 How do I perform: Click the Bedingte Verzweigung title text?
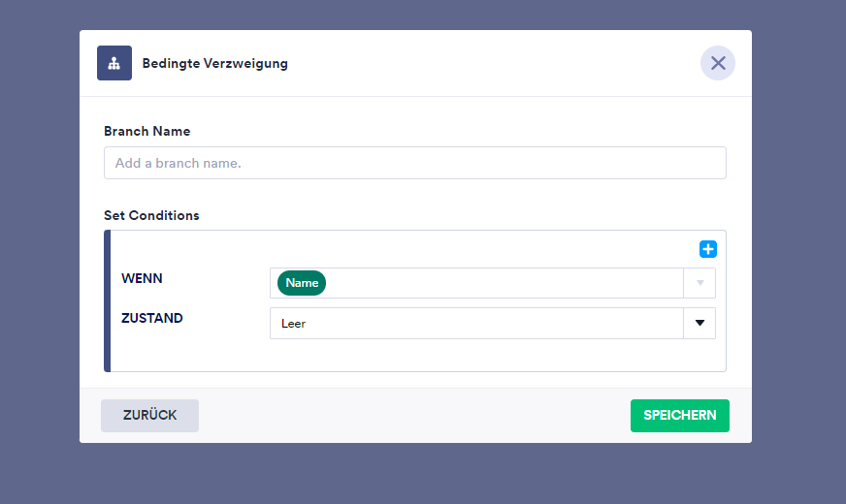[x=214, y=64]
